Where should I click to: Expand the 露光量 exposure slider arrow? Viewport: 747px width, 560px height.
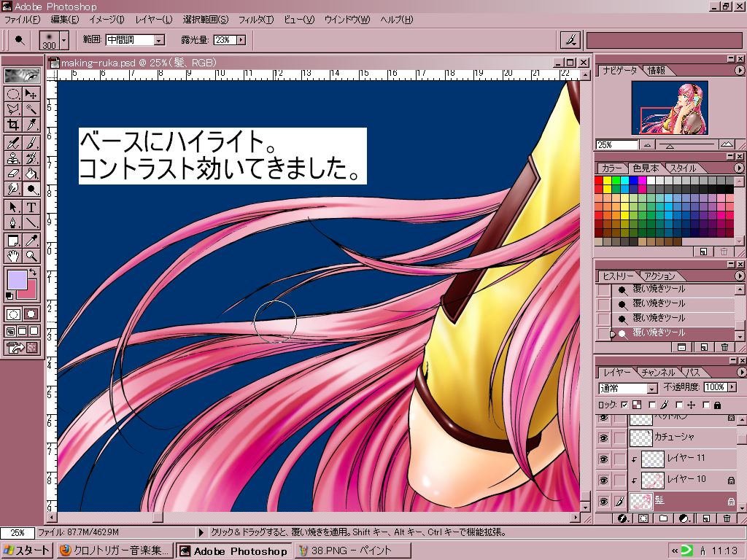pos(241,40)
